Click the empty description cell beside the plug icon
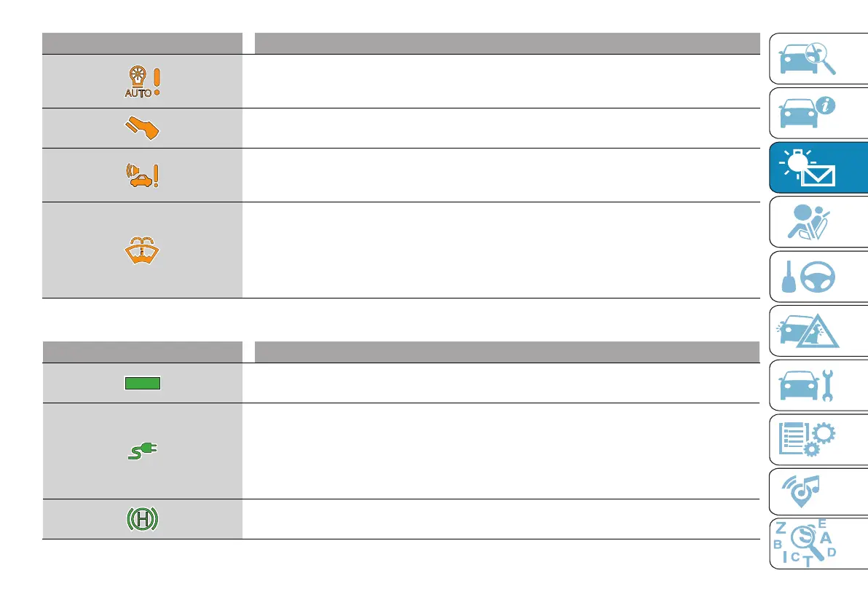 pos(502,451)
